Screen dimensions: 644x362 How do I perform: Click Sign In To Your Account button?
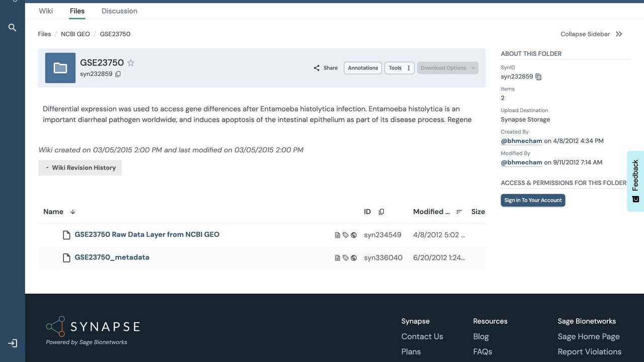click(x=533, y=200)
